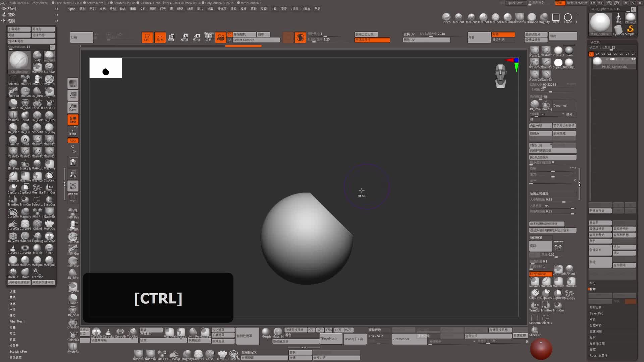The image size is (644, 362).
Task: Click the Dynamesh button
Action: 560,106
